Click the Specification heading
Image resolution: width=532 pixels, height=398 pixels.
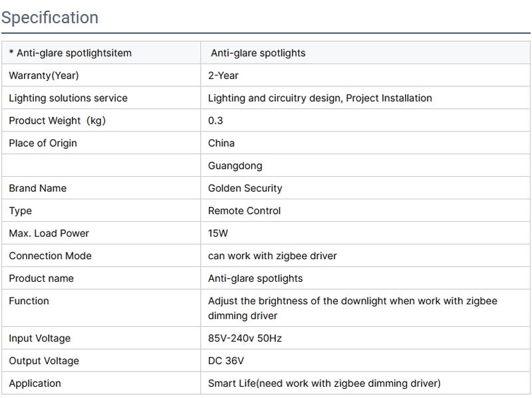pos(50,17)
